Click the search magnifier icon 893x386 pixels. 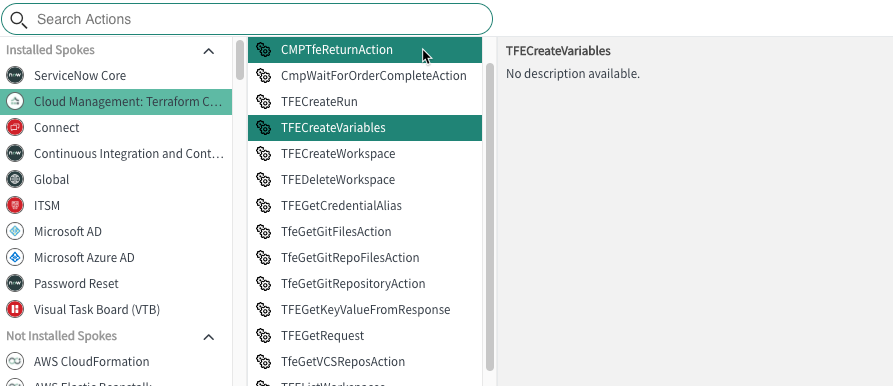coord(19,20)
